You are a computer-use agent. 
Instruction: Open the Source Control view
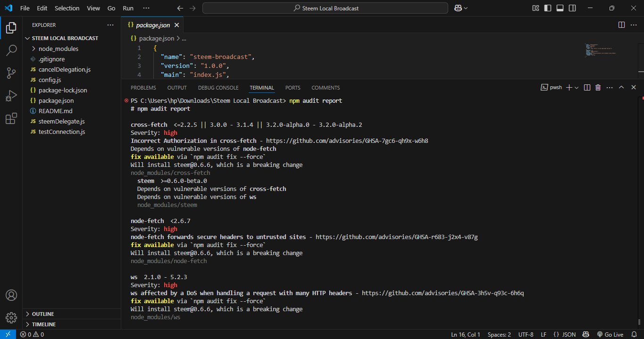(11, 73)
